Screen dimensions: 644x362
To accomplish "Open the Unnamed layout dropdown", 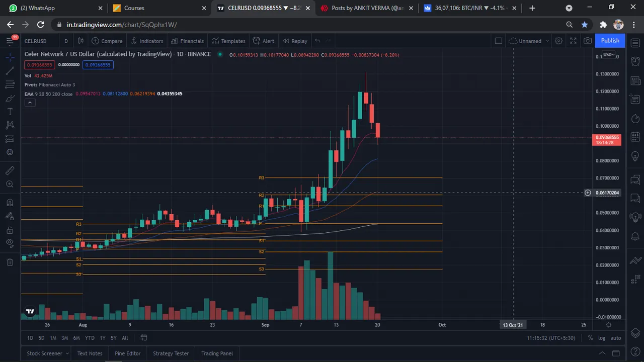I will pyautogui.click(x=529, y=41).
